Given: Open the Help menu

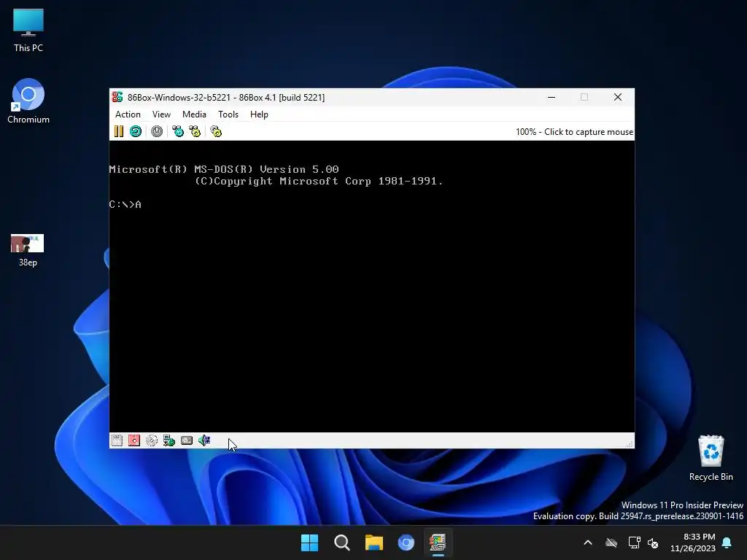Looking at the screenshot, I should coord(259,114).
